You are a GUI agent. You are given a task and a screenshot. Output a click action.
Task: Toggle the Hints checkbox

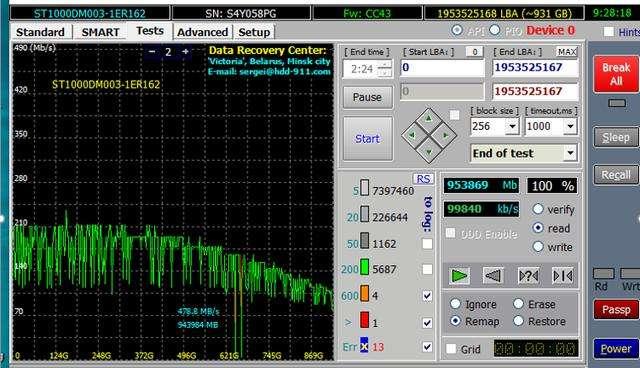click(609, 31)
